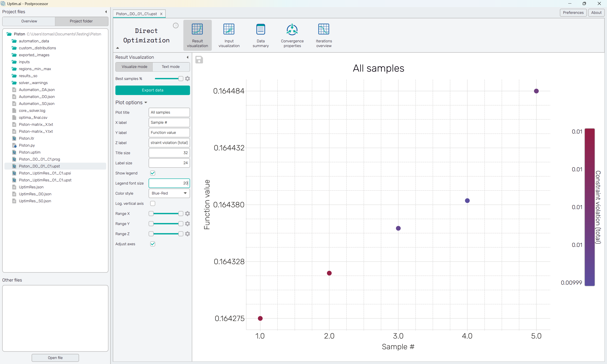Open the Preferences button
Screen dimensions: 607x364
(x=573, y=12)
